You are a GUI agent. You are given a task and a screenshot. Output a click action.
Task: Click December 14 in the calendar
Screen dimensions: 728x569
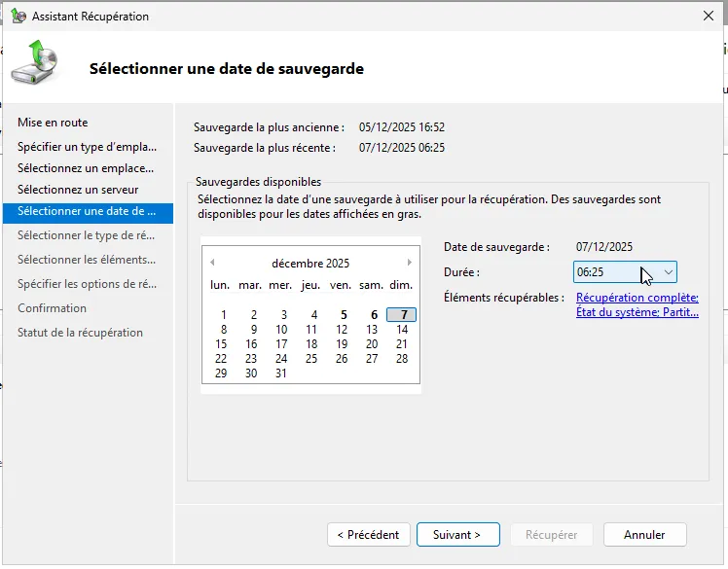tap(402, 330)
